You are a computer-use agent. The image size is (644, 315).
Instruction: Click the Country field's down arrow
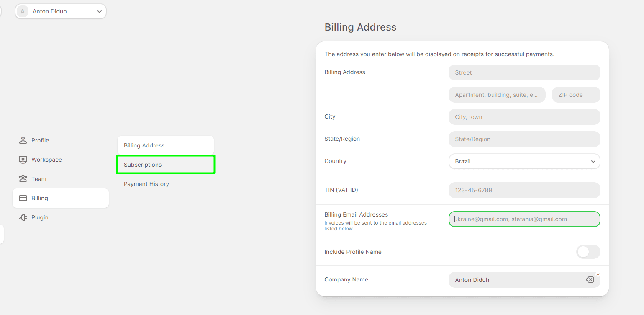(x=593, y=161)
